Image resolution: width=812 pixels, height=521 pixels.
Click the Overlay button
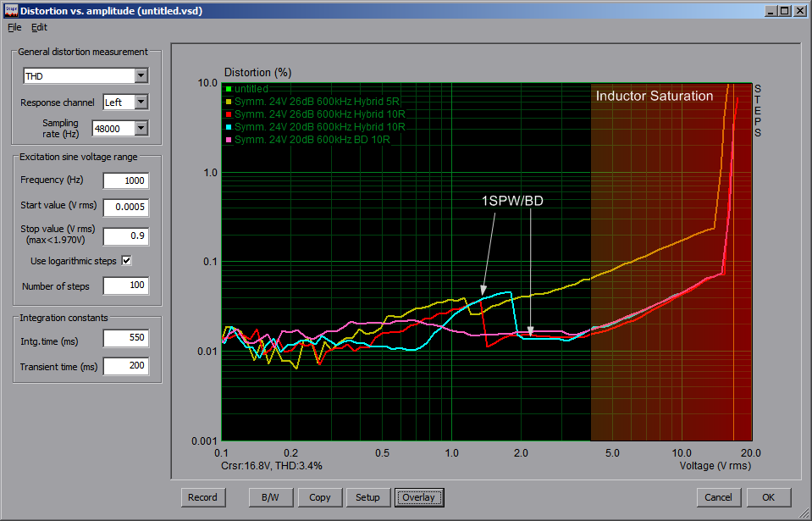pos(418,497)
